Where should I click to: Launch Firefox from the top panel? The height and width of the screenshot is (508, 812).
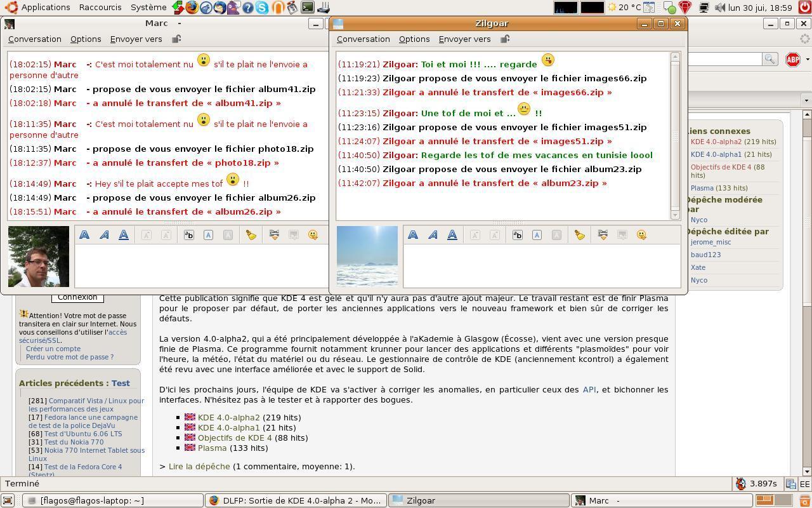coord(192,8)
